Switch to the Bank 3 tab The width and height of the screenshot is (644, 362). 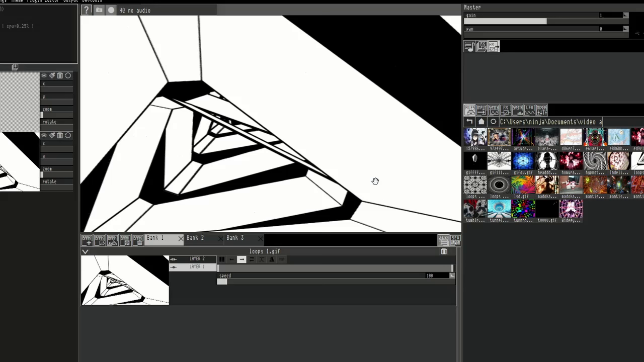pyautogui.click(x=235, y=238)
